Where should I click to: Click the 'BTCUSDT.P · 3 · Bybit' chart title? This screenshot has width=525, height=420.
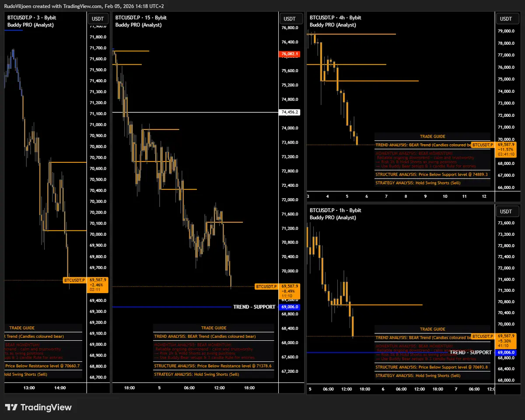(x=31, y=17)
